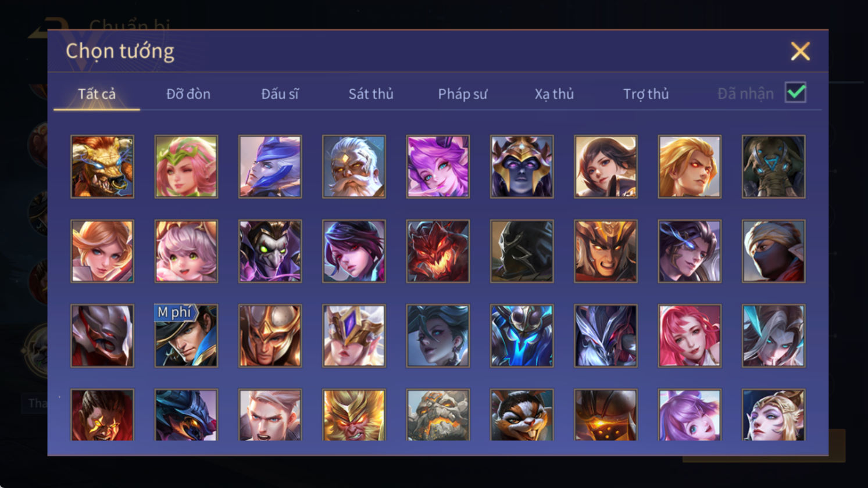The height and width of the screenshot is (488, 868).
Task: Select the blue armored robot hero
Action: point(521,336)
